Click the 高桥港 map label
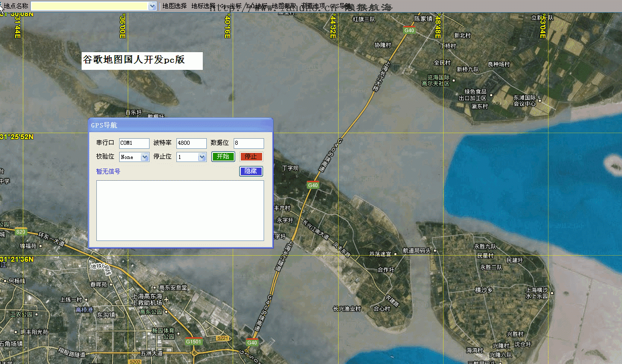The height and width of the screenshot is (364, 622). [84, 310]
